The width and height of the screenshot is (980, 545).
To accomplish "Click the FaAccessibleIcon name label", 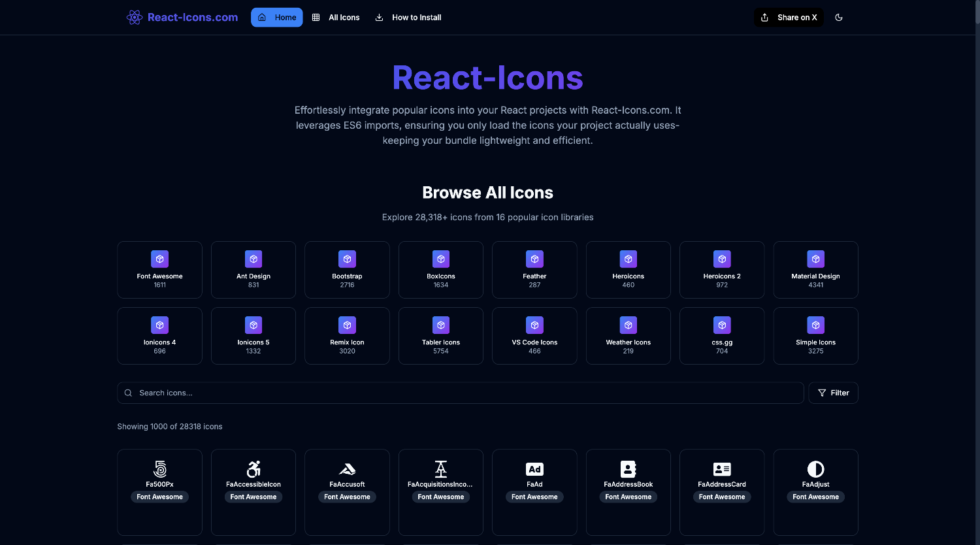I will 253,484.
